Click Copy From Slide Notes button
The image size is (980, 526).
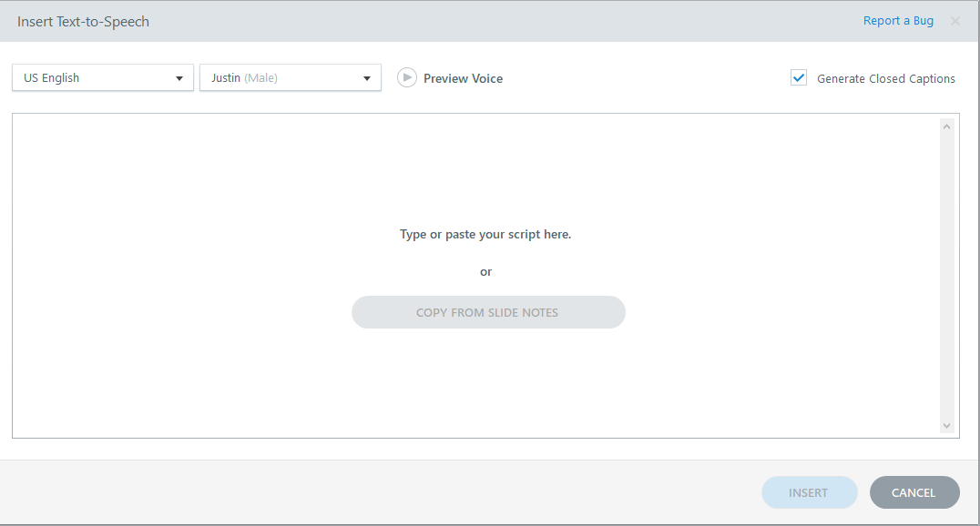(x=488, y=312)
